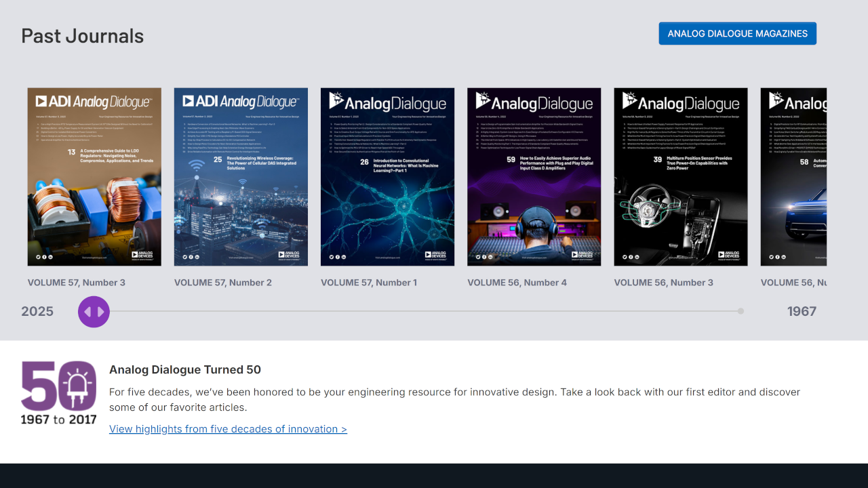Image resolution: width=868 pixels, height=488 pixels.
Task: Open the Analog Dialogue Magazines button
Action: [x=737, y=33]
